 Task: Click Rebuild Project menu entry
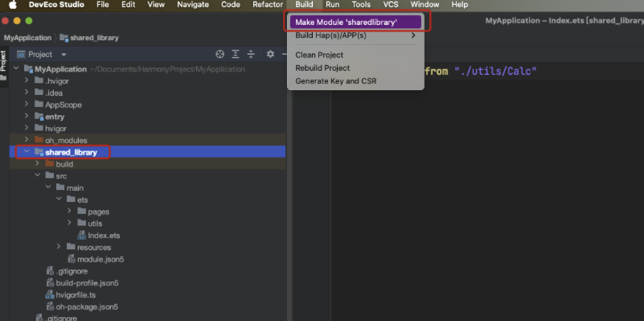[x=322, y=68]
